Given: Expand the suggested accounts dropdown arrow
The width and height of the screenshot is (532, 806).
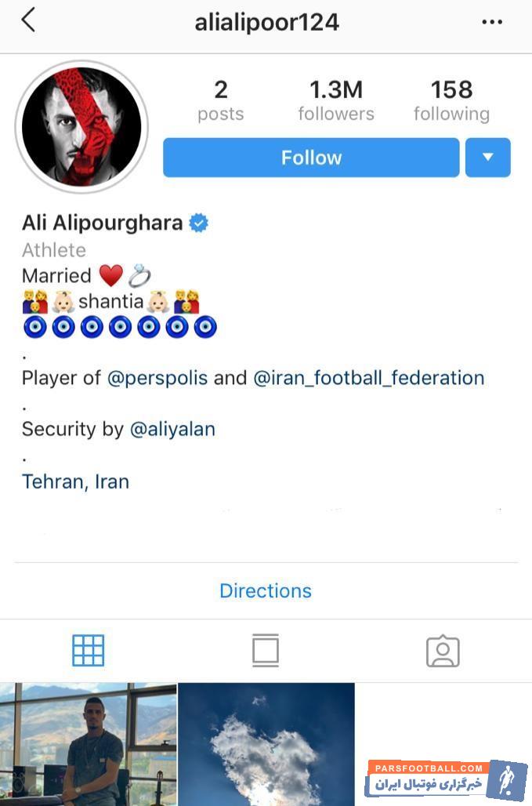Looking at the screenshot, I should pyautogui.click(x=488, y=158).
